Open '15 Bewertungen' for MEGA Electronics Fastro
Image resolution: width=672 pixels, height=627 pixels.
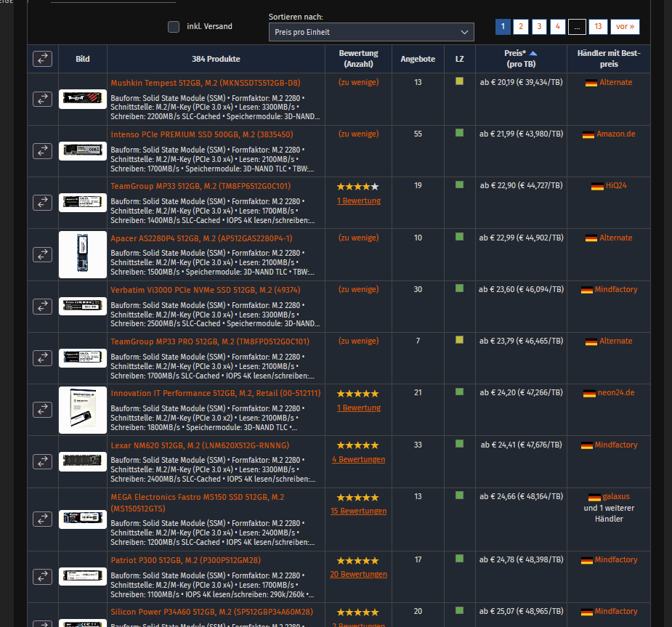pyautogui.click(x=358, y=511)
